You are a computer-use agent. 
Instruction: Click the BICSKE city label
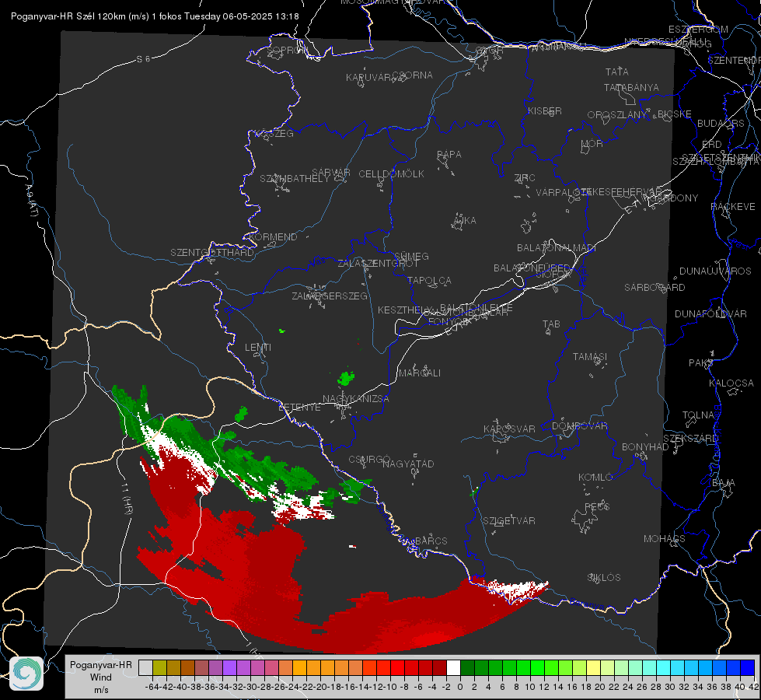[x=675, y=114]
